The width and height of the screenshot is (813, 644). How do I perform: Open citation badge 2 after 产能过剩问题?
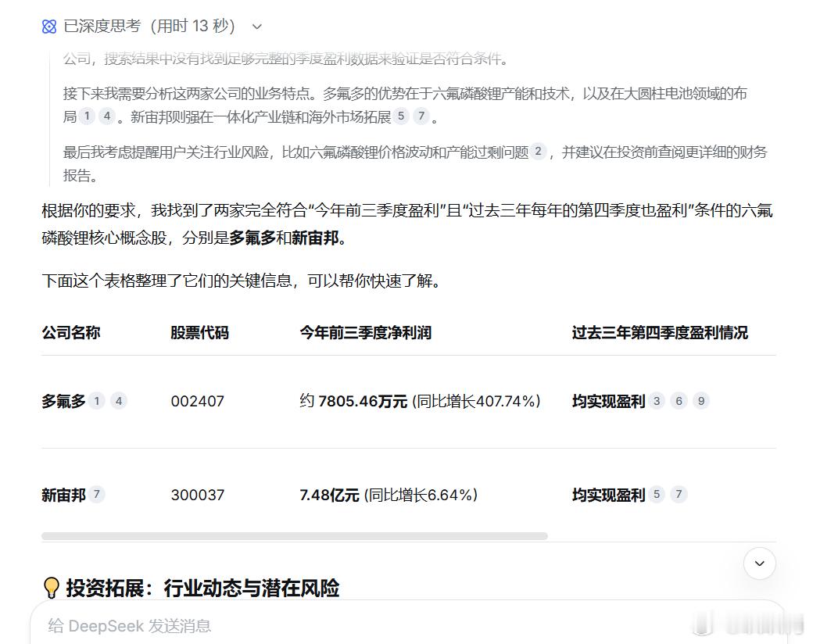pos(538,152)
